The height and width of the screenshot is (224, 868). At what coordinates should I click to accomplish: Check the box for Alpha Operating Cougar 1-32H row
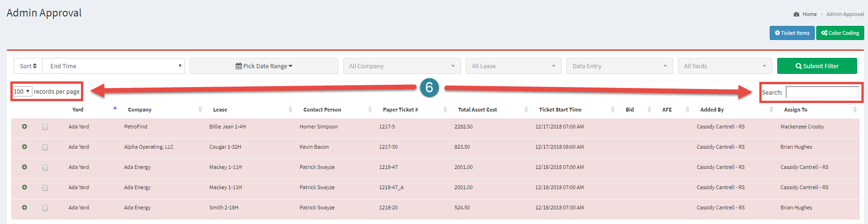(45, 147)
